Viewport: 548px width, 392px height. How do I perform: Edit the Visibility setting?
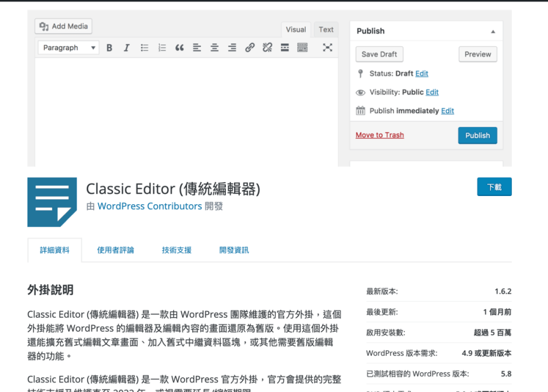(x=432, y=92)
